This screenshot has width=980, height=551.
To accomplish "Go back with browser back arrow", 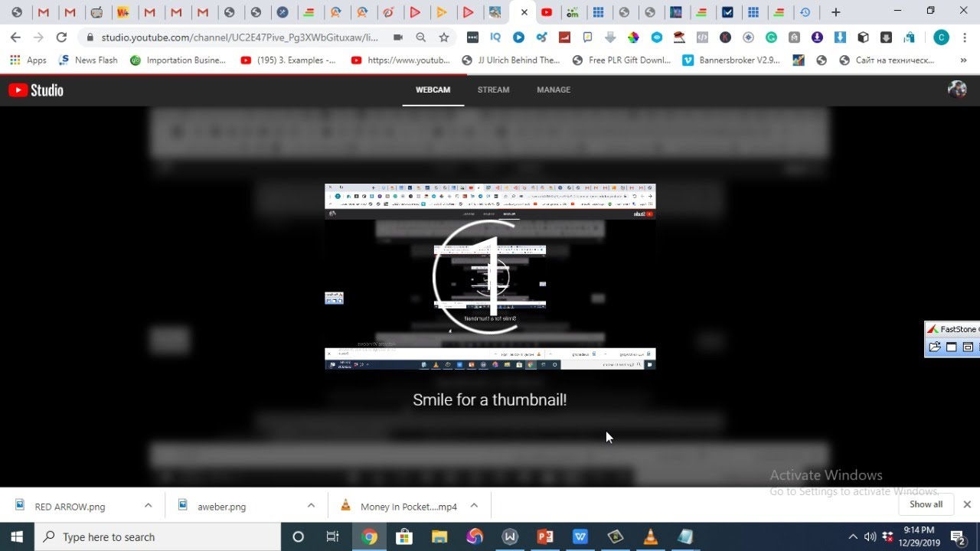I will [x=15, y=37].
